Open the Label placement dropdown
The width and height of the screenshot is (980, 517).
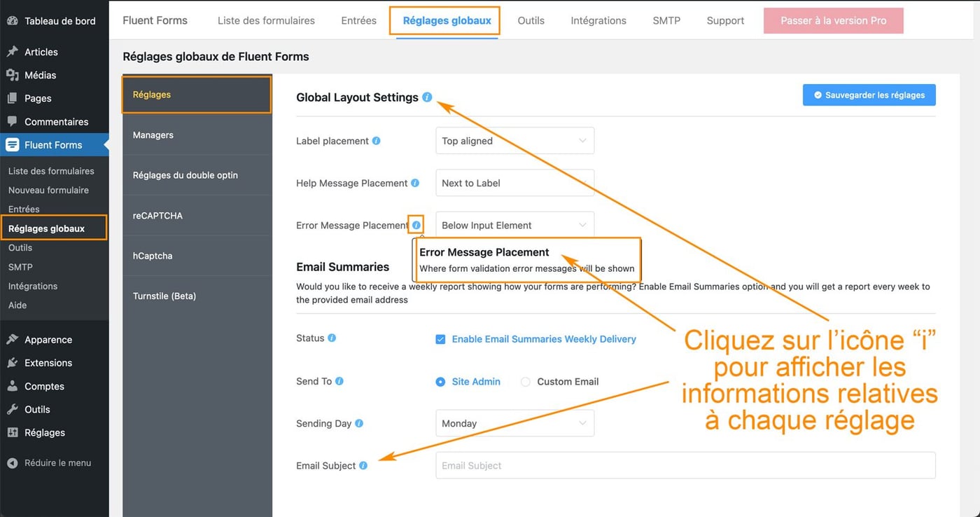pos(514,141)
